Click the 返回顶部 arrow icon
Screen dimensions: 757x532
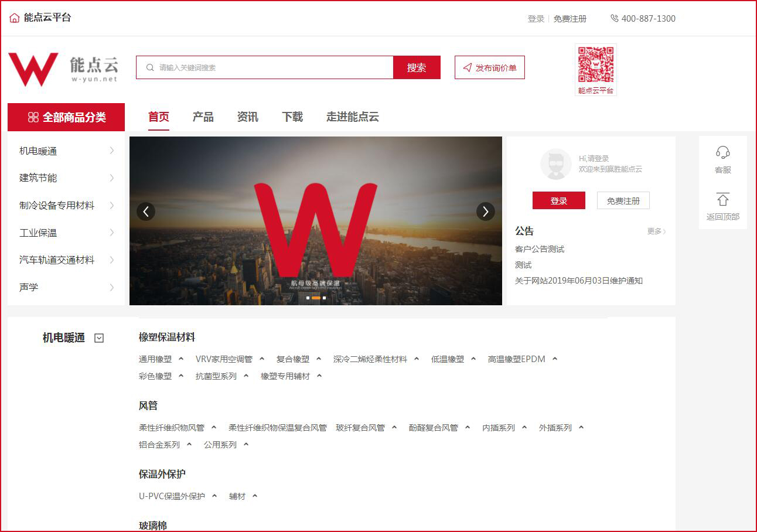(722, 199)
